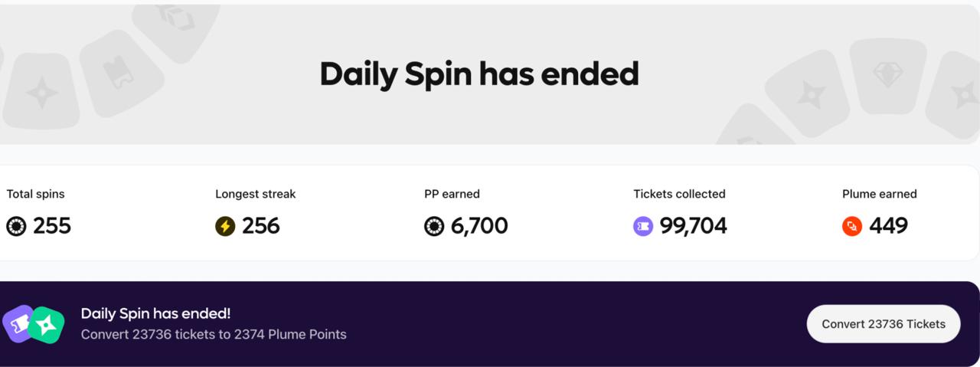Click the orange Plume earned icon

click(852, 226)
